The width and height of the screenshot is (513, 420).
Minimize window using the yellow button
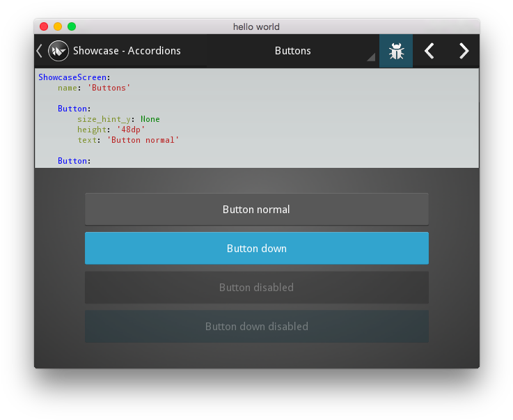click(x=58, y=26)
